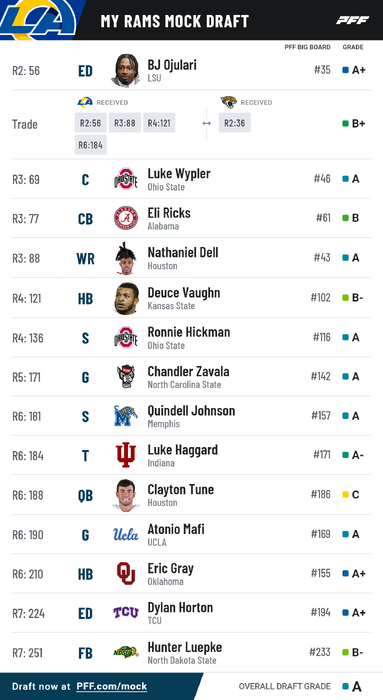Click the R2:36 trade pick chip
The image size is (383, 700).
(x=235, y=123)
